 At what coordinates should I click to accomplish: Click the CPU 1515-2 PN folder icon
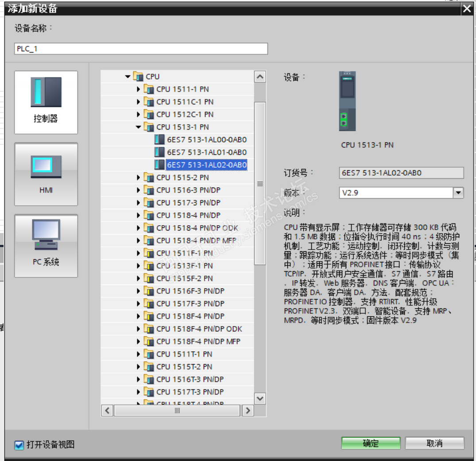coord(149,177)
